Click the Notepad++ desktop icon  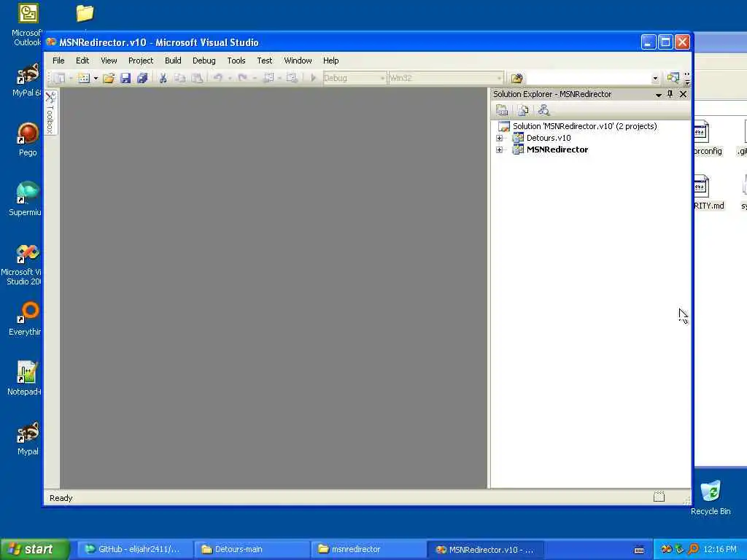point(26,378)
